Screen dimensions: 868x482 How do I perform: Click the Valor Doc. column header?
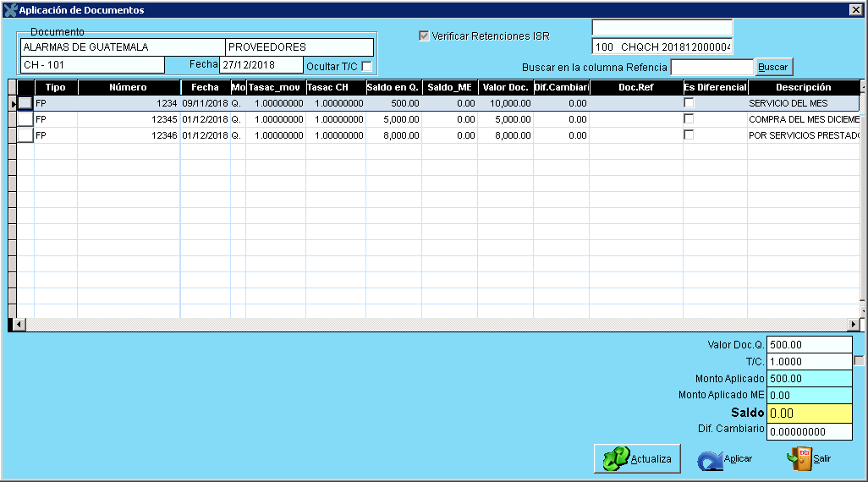505,87
